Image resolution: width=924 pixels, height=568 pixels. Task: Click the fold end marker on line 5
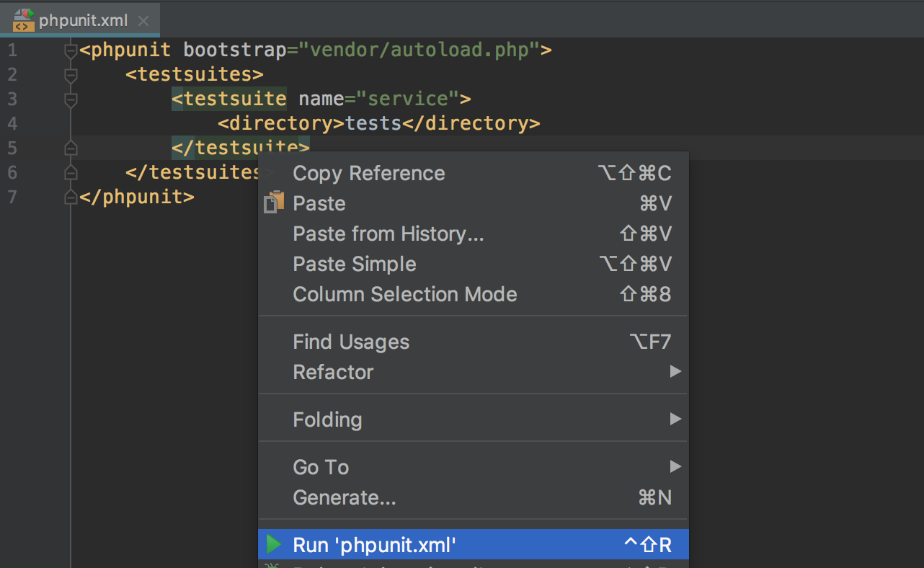70,148
